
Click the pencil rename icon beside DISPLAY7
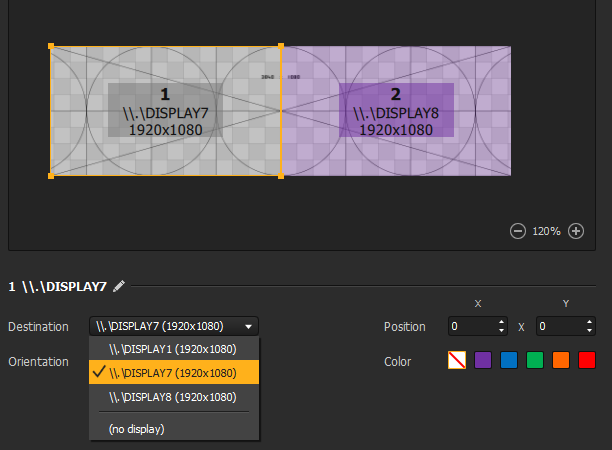click(120, 286)
